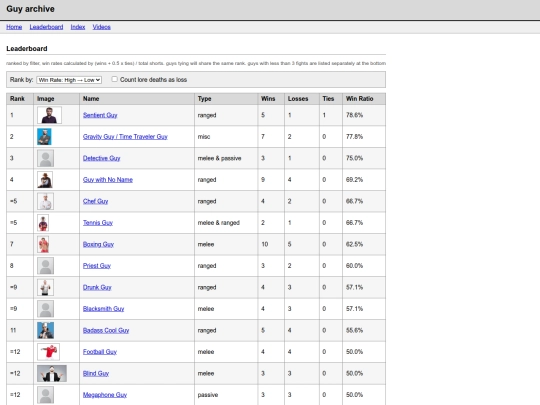
Task: Open Gravity Guy / Time Traveler Guy link
Action: pyautogui.click(x=125, y=137)
